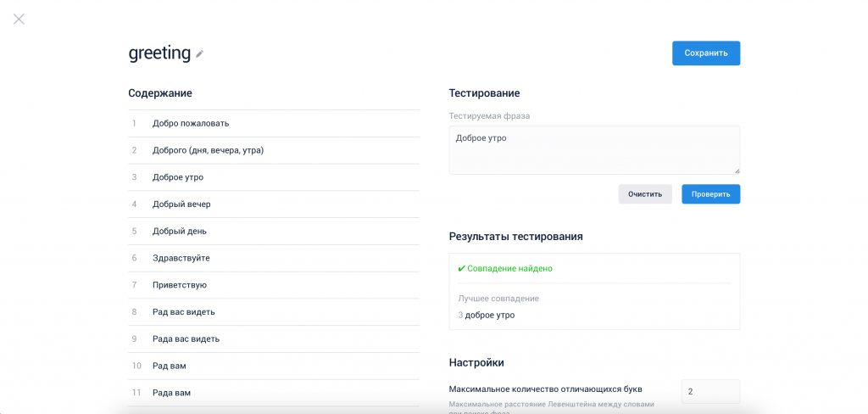Click the Добрый день entry
Screen dimensions: 868x414
pyautogui.click(x=180, y=231)
